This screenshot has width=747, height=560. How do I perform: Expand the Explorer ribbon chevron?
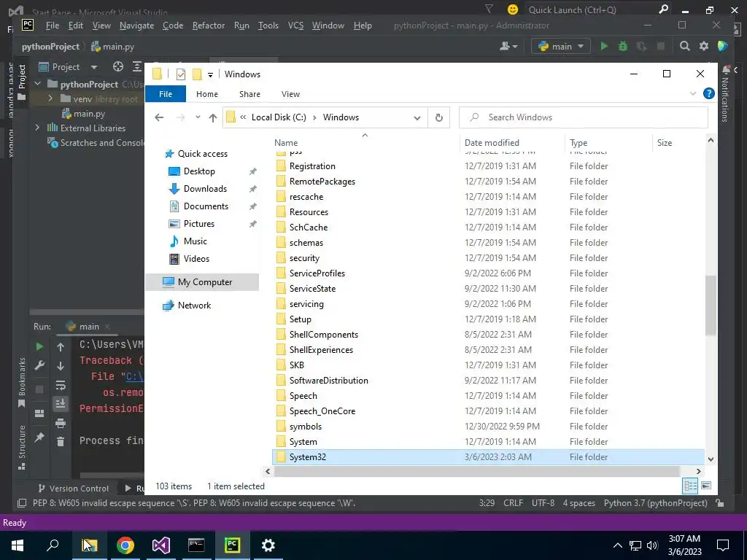coord(693,94)
